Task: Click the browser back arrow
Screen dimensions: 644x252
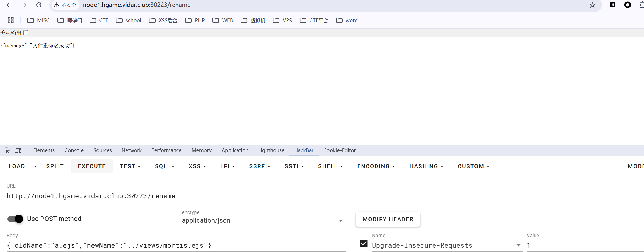Action: (x=9, y=5)
